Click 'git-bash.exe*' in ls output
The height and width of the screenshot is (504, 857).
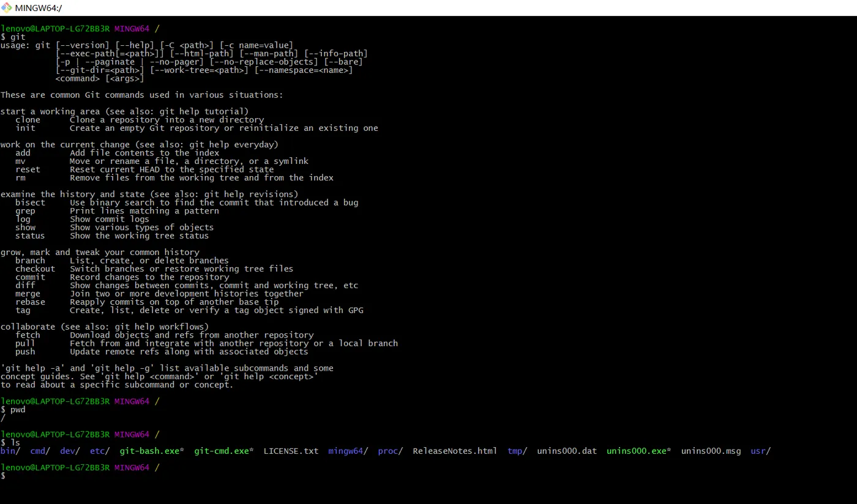point(152,451)
